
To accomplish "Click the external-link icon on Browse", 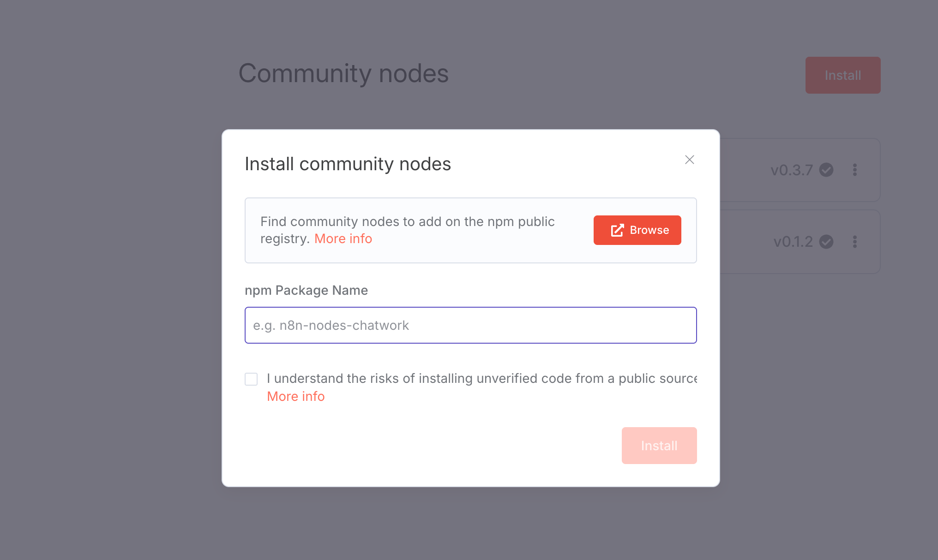I will click(x=617, y=230).
